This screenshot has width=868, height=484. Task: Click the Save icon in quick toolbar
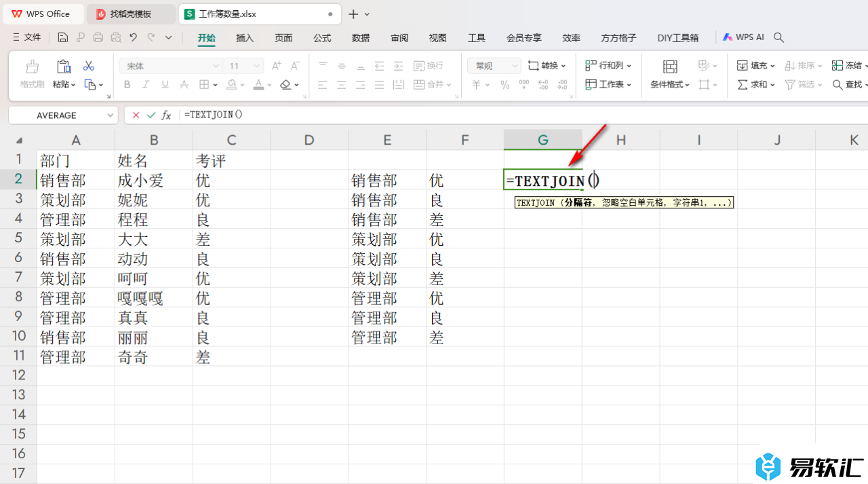click(63, 37)
